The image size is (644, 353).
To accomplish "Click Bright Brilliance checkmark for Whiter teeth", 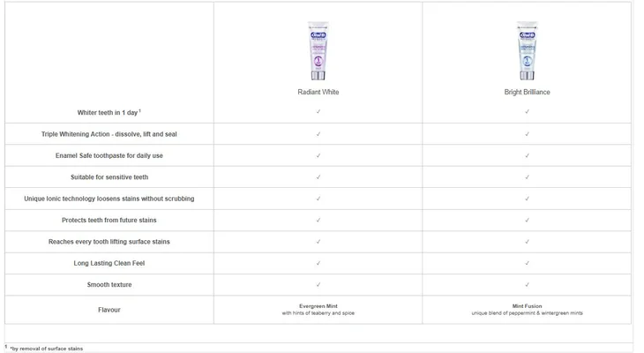I will coord(527,112).
